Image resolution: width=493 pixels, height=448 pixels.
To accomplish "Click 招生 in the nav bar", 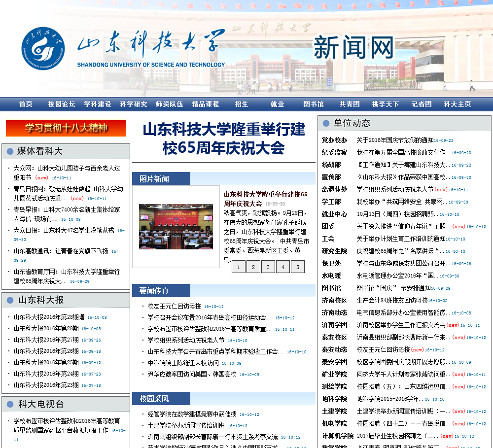I will [x=242, y=104].
